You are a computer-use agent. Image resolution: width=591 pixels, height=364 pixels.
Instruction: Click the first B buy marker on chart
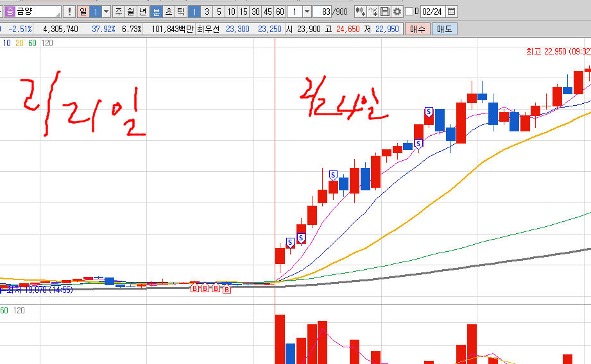coord(194,289)
